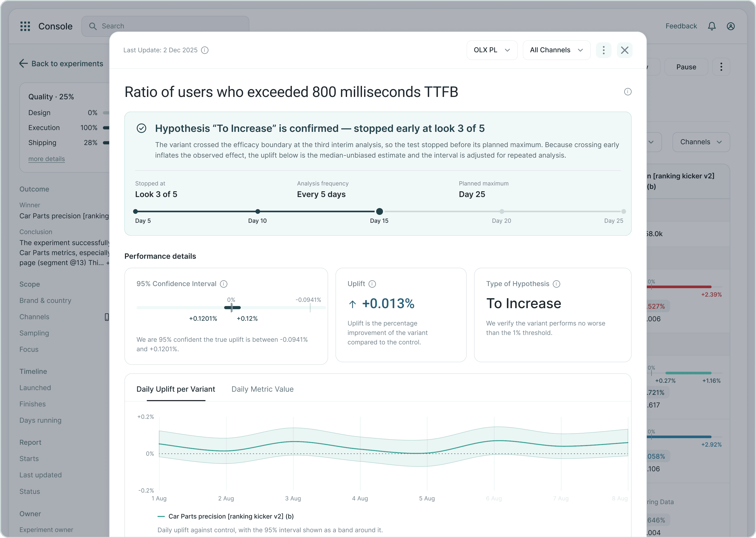Screen dimensions: 756x538
Task: Open the All Channels dropdown
Action: (556, 50)
